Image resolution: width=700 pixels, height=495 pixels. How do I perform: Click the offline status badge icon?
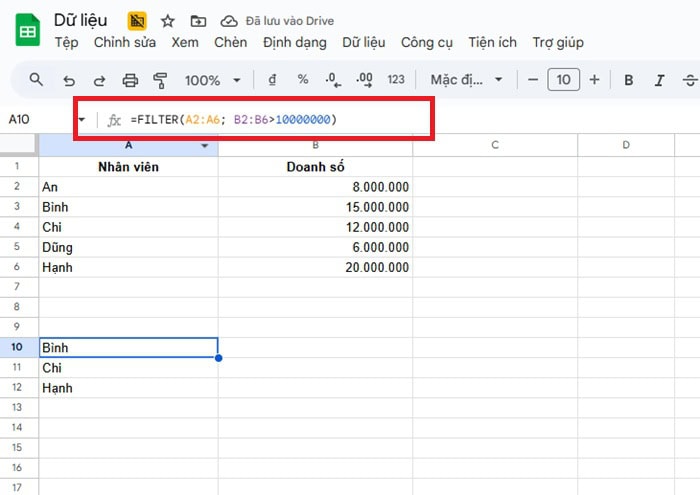click(137, 21)
